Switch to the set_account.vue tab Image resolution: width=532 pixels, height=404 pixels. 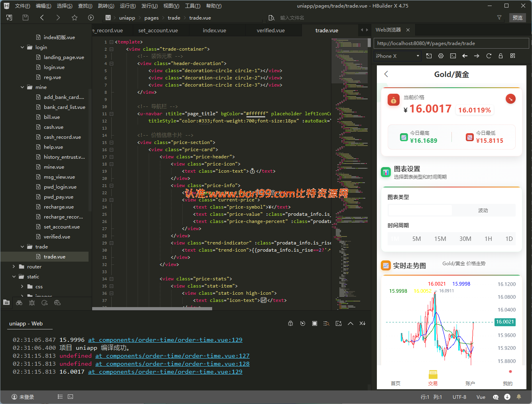[x=158, y=30]
